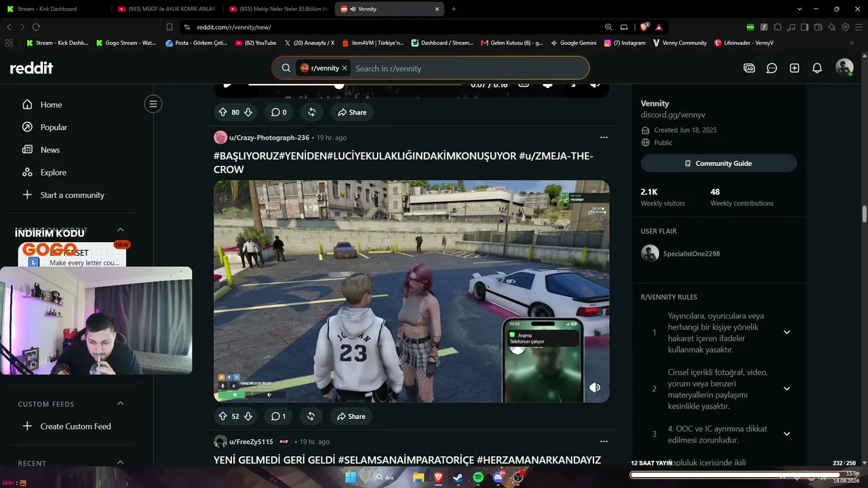This screenshot has height=488, width=868.
Task: Open the tab search dropdown arrow
Action: [800, 9]
